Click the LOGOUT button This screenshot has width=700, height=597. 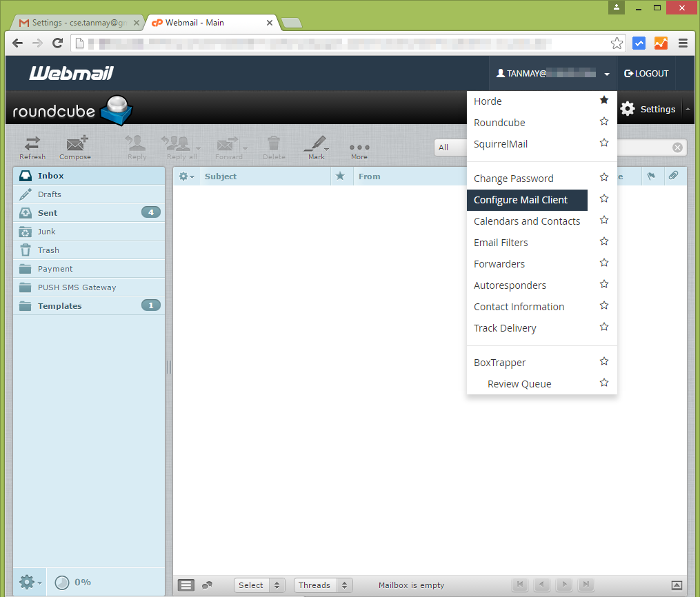646,73
